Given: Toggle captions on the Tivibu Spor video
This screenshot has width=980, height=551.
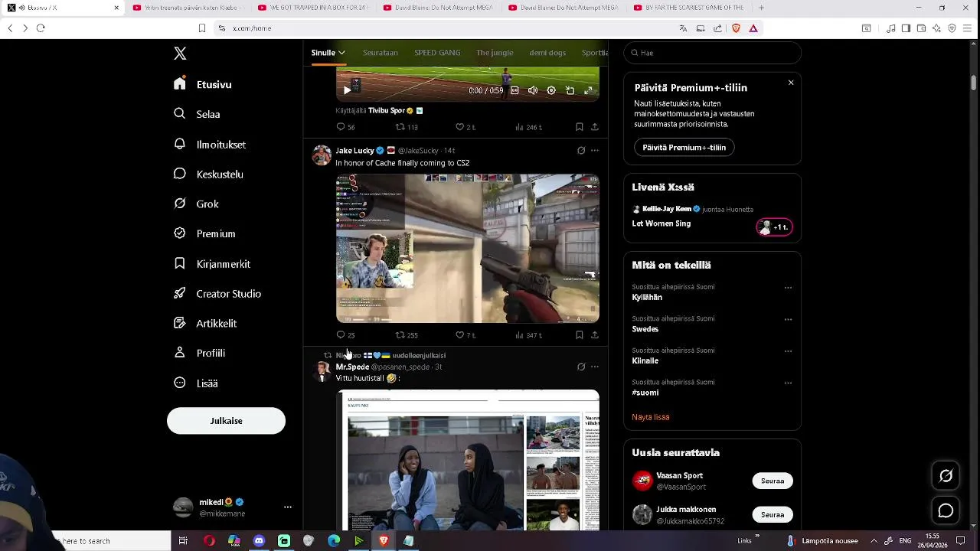Looking at the screenshot, I should click(x=514, y=90).
